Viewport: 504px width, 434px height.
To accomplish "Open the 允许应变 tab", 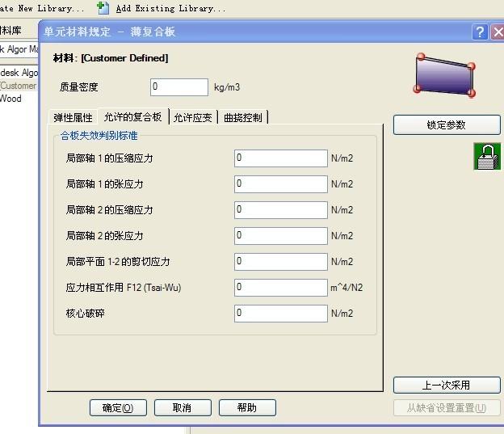I will click(x=192, y=117).
